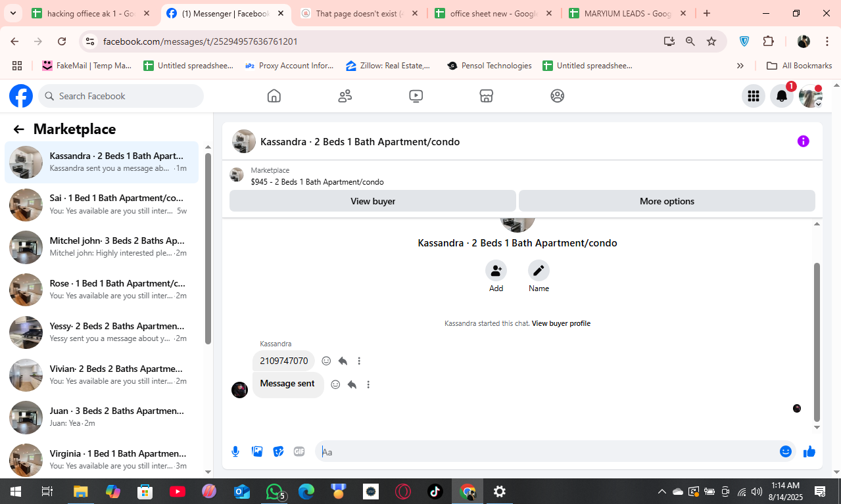
Task: Open the Sai conversation
Action: coord(101,204)
